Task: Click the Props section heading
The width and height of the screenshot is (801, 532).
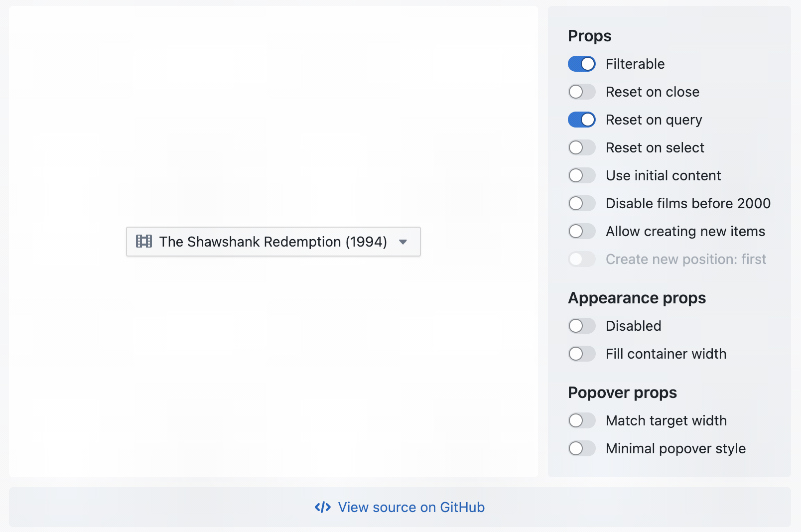Action: pos(589,35)
